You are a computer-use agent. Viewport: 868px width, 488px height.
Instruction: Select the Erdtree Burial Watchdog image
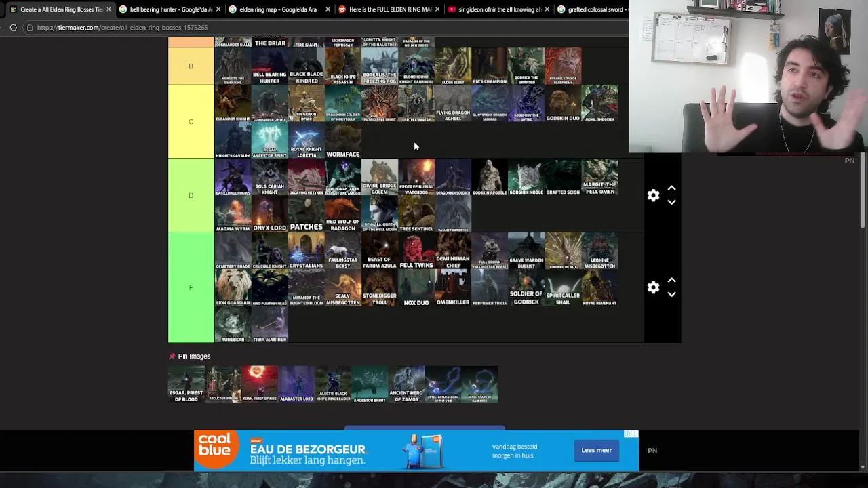pos(416,177)
